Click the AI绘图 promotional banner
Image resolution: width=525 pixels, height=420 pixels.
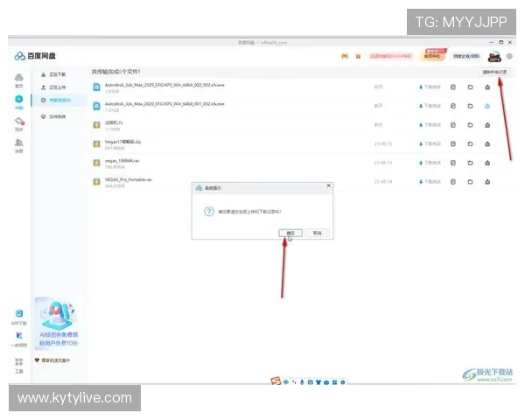click(60, 322)
